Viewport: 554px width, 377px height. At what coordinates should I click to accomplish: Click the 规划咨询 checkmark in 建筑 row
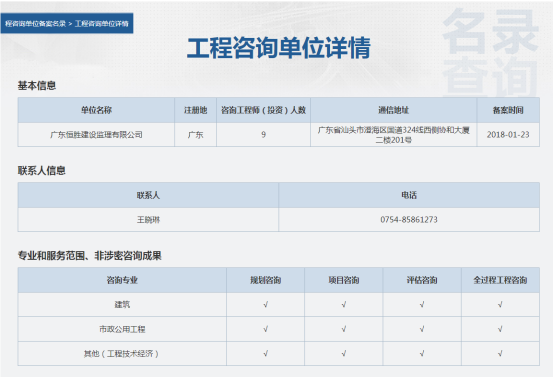265,305
